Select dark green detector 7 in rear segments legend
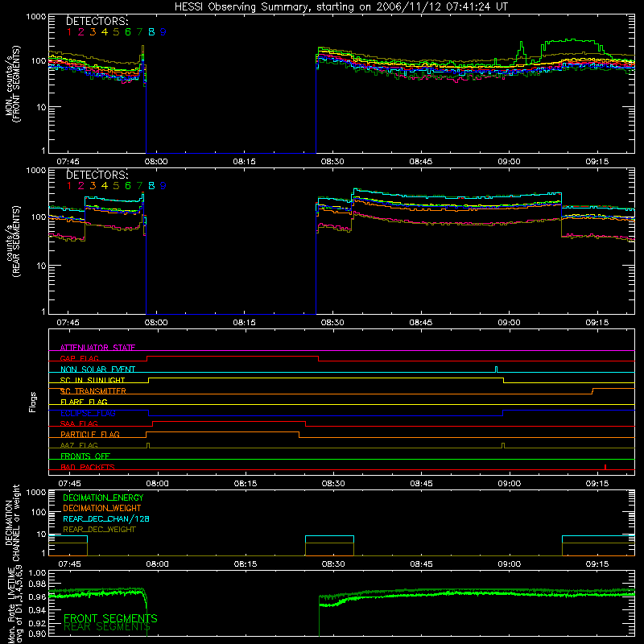Viewport: 644px width, 644px height. pyautogui.click(x=139, y=186)
